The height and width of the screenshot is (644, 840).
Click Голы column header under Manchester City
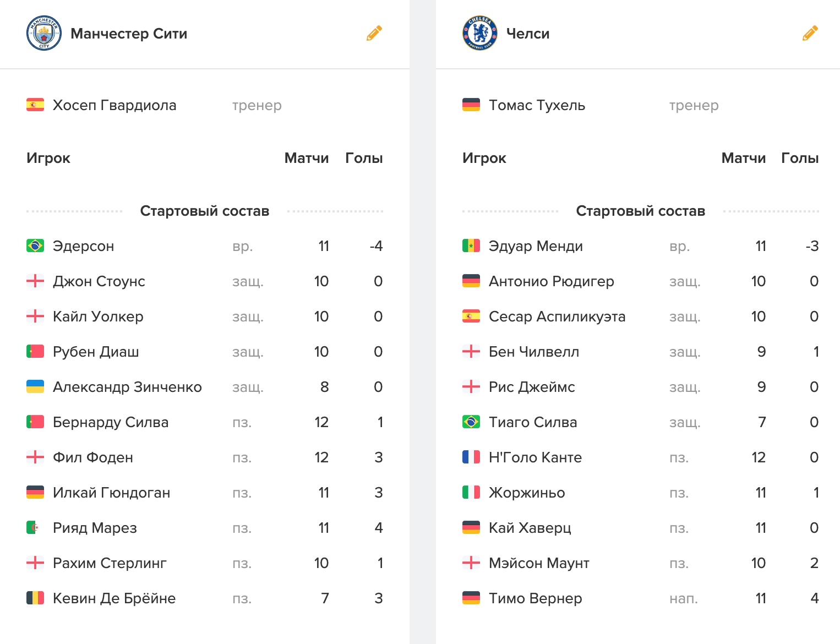pos(364,158)
